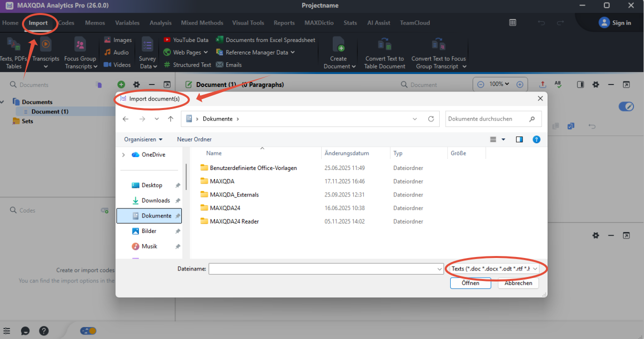Click the Dateiname input field

(322, 269)
